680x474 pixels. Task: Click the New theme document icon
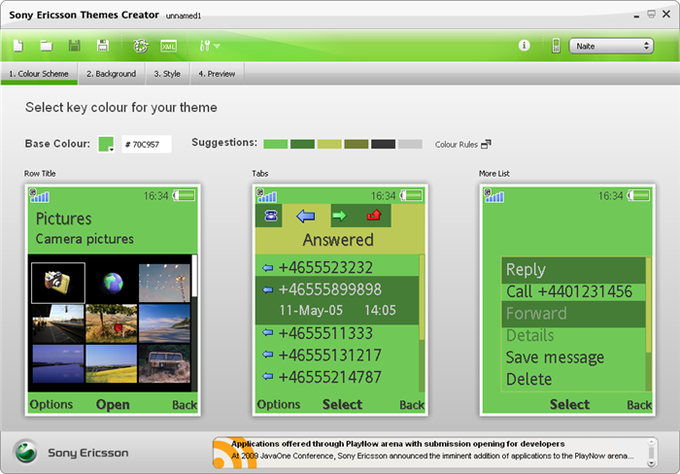pos(18,46)
